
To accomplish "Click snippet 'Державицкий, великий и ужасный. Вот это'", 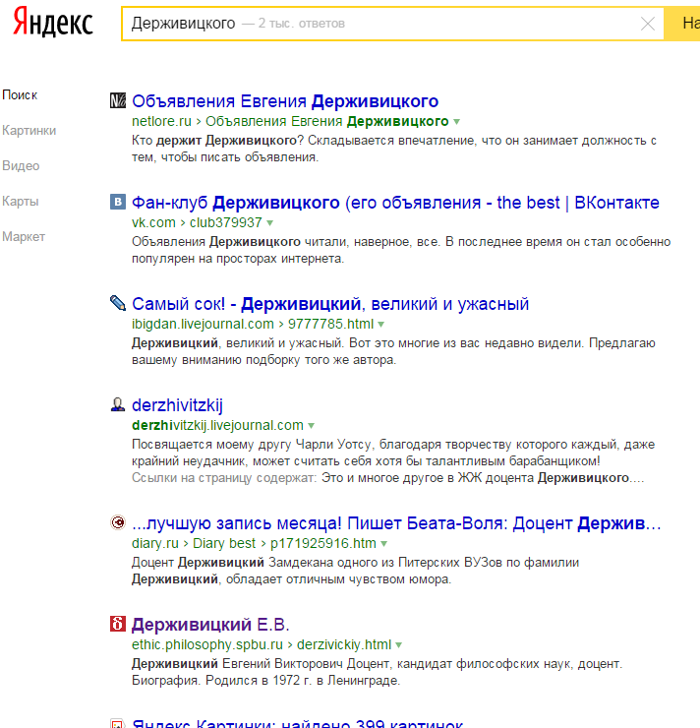I will [263, 342].
